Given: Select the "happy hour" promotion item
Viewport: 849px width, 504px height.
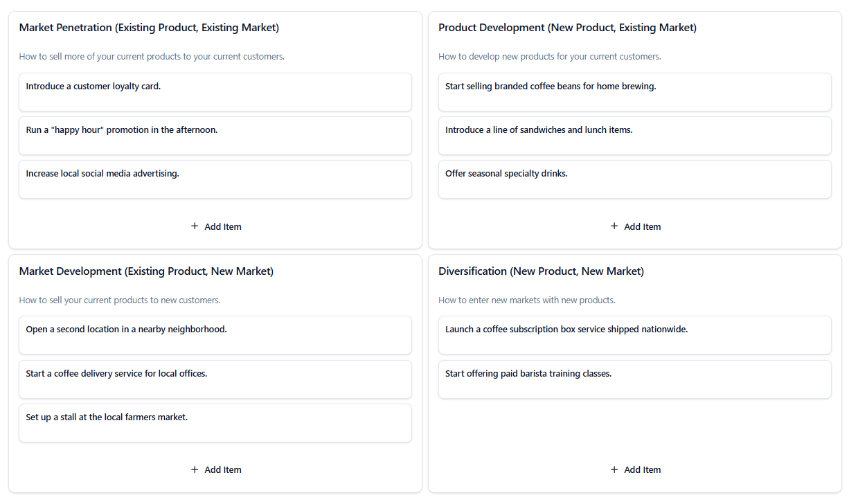Looking at the screenshot, I should [215, 135].
